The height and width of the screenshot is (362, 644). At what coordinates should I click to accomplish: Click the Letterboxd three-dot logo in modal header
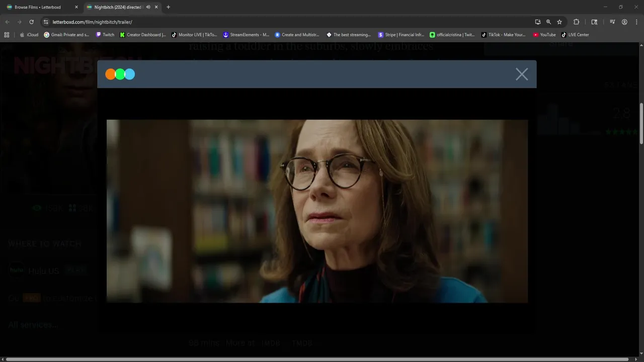tap(120, 74)
